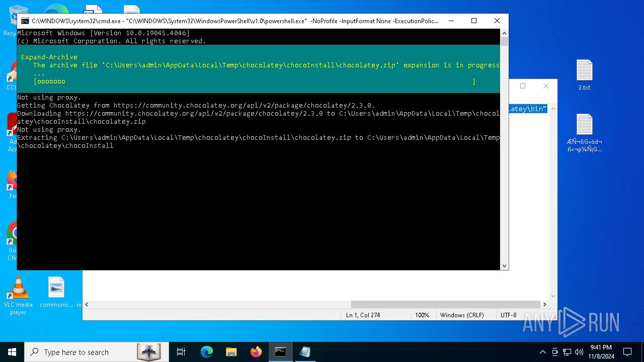Click the "Ln 1, Col 274" status entry
Viewport: 644px width, 362px height.
[x=363, y=315]
